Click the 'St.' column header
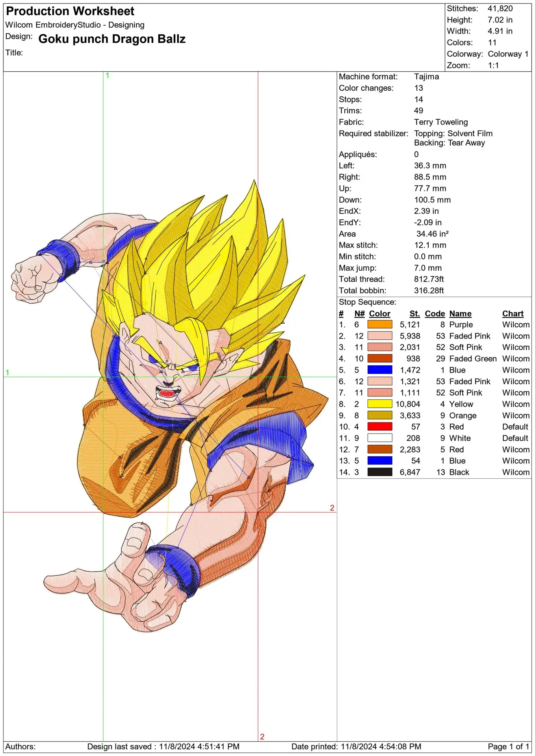The width and height of the screenshot is (535, 756). tap(414, 314)
